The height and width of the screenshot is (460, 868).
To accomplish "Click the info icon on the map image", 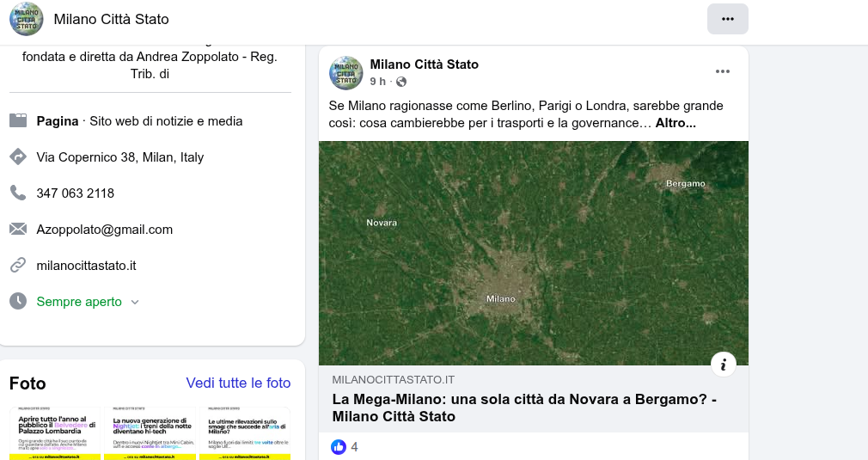I will tap(723, 365).
